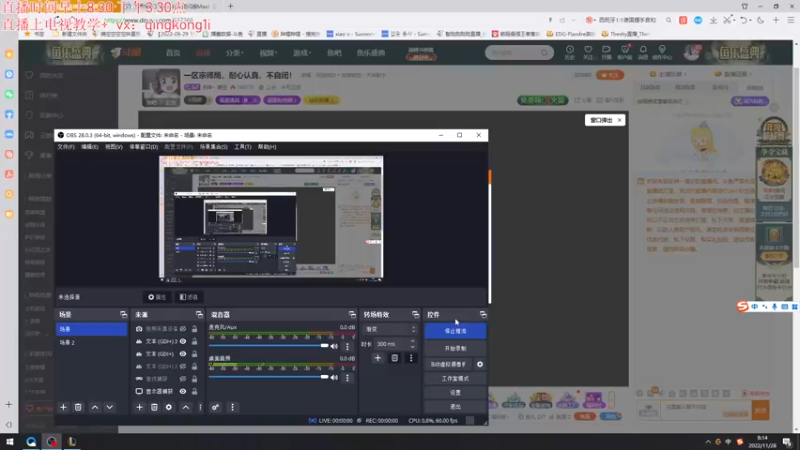Move the source up with the 来源 panel up arrow

[186, 407]
